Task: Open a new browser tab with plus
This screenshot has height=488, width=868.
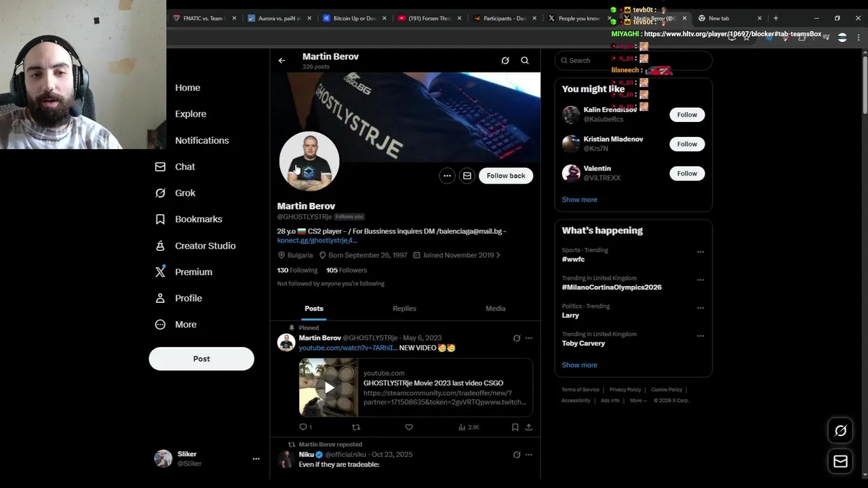Action: point(776,18)
